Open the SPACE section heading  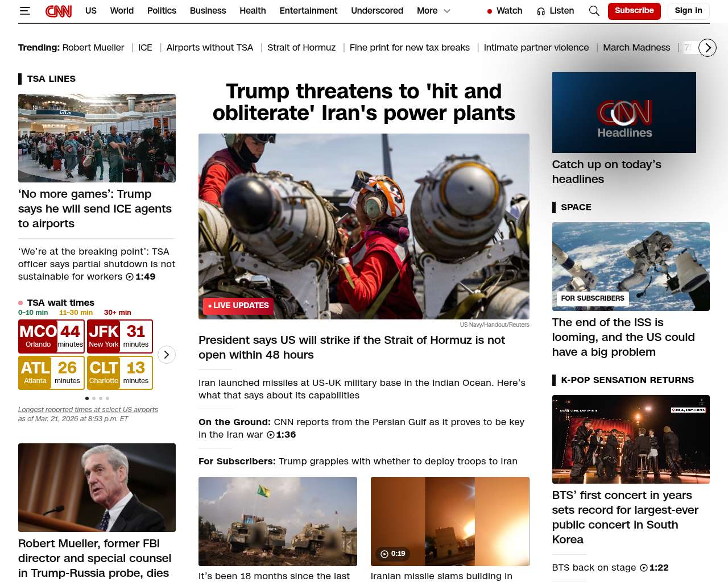coord(576,207)
